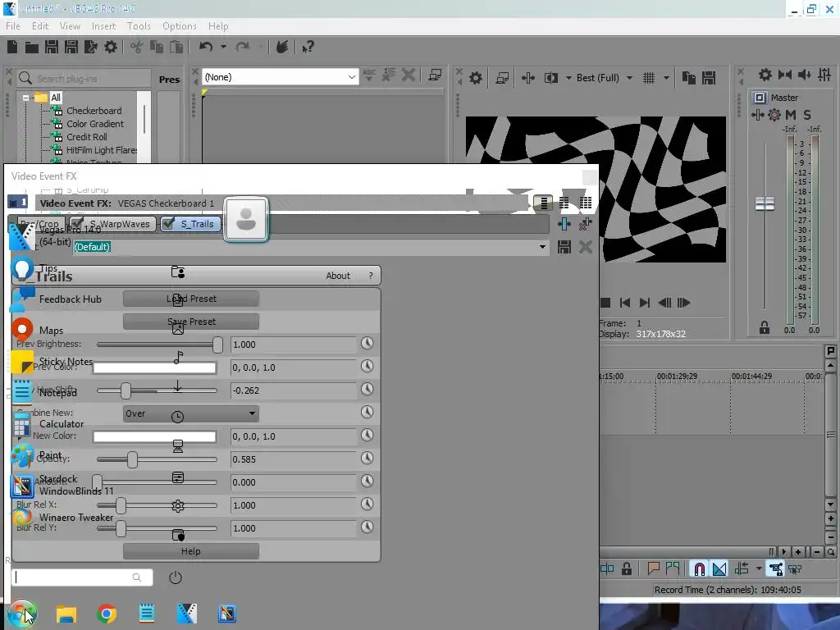The height and width of the screenshot is (630, 840).
Task: Open the File menu
Action: (13, 26)
